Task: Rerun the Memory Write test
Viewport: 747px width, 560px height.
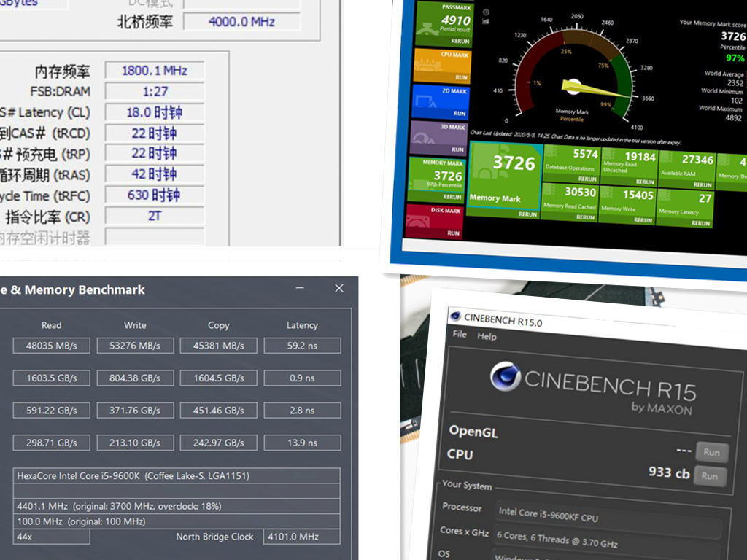Action: pyautogui.click(x=643, y=220)
